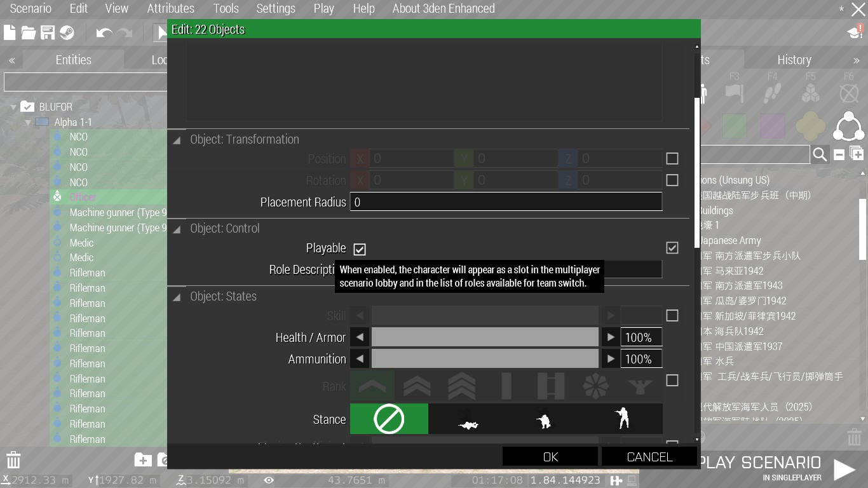Select the F5 modules cubes icon
Image resolution: width=868 pixels, height=488 pixels.
coord(810,93)
